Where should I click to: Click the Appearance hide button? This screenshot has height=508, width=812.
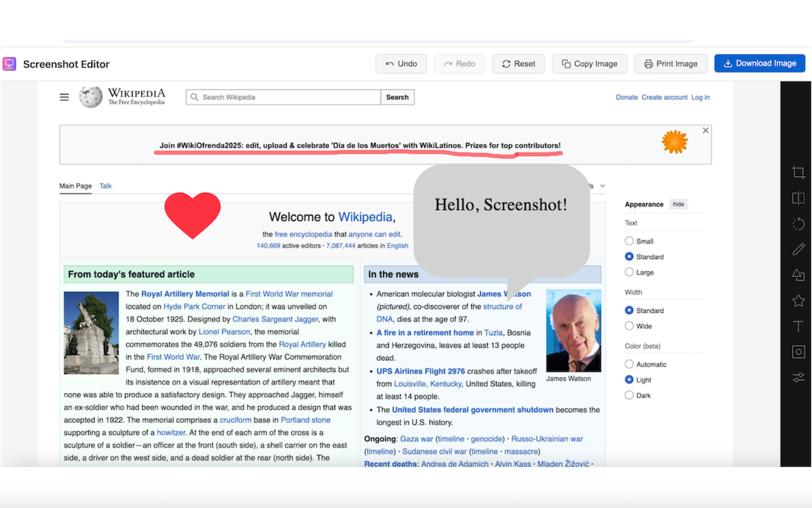click(x=678, y=204)
